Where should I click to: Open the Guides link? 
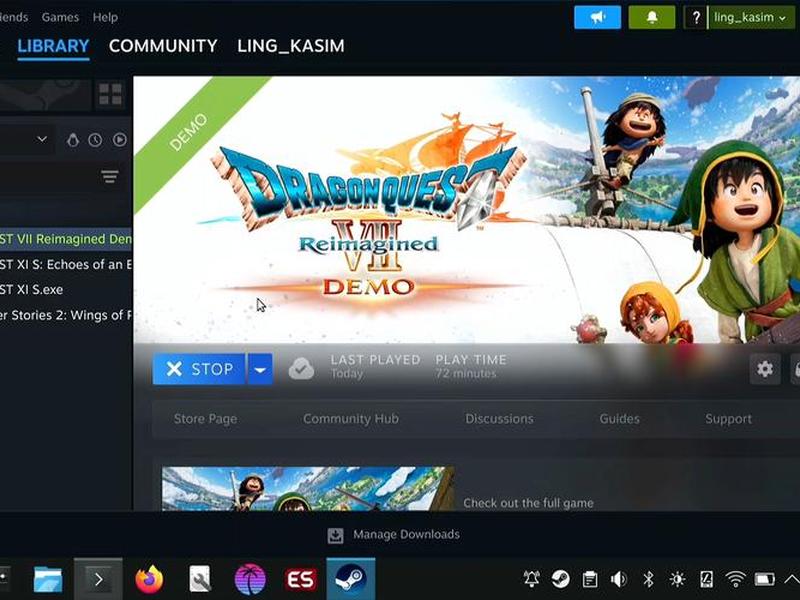[619, 419]
